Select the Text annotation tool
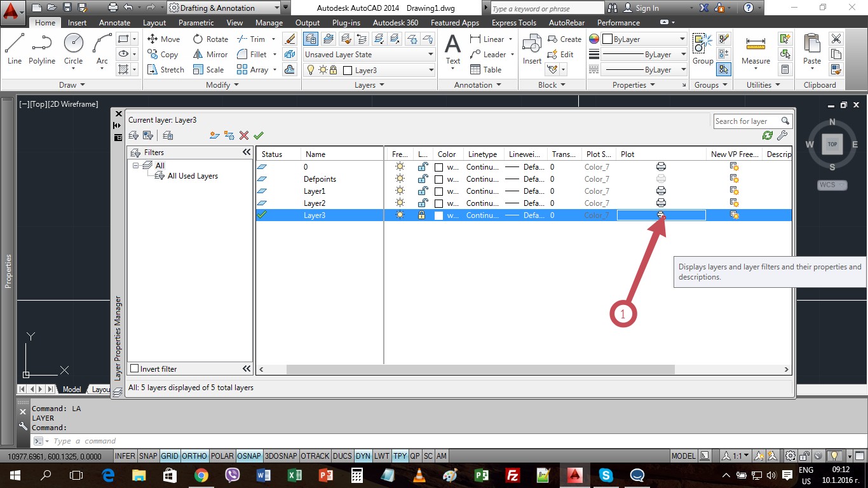Screen dimensions: 868x488 452,49
